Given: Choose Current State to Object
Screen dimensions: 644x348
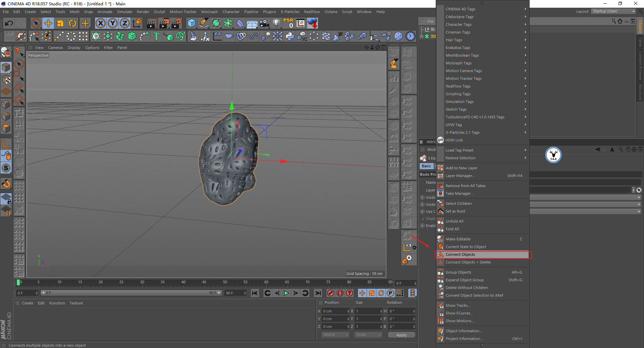Looking at the screenshot, I should coord(483,247).
